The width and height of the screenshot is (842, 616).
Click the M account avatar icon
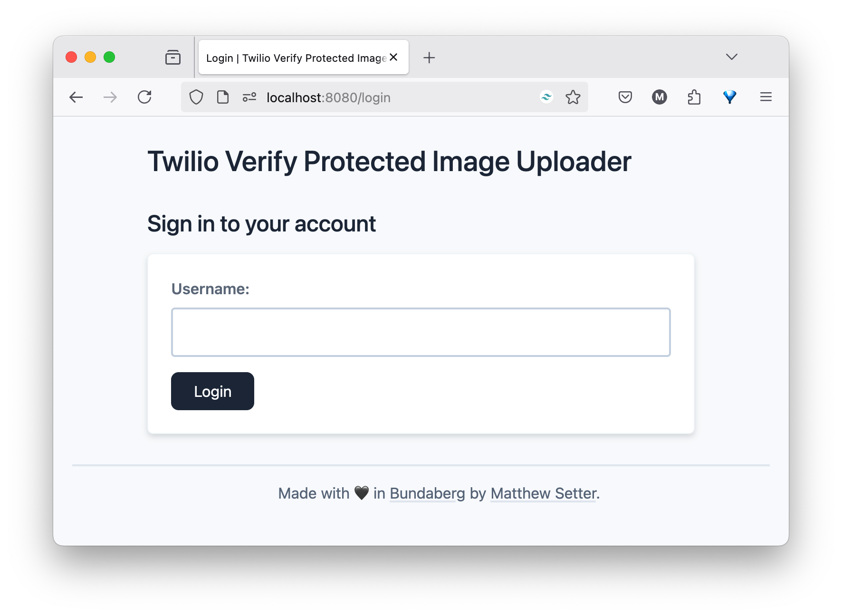(x=660, y=97)
